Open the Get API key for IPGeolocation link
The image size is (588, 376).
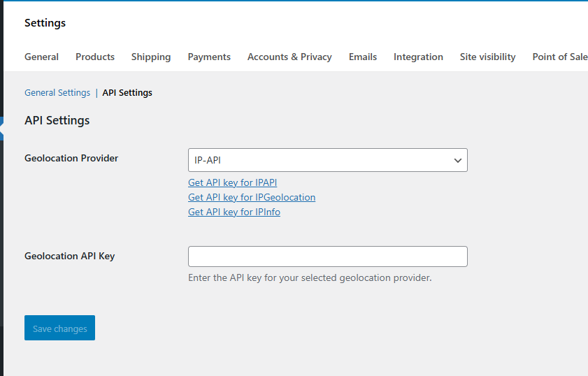[x=252, y=197]
